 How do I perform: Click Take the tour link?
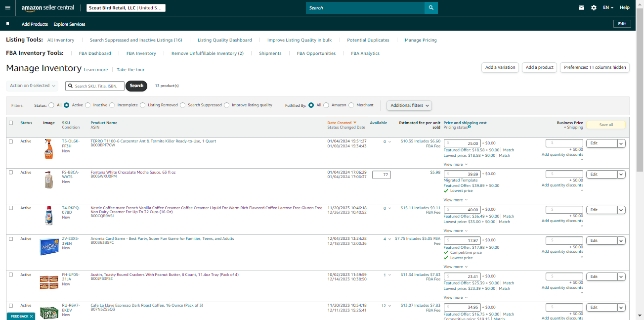tap(130, 70)
